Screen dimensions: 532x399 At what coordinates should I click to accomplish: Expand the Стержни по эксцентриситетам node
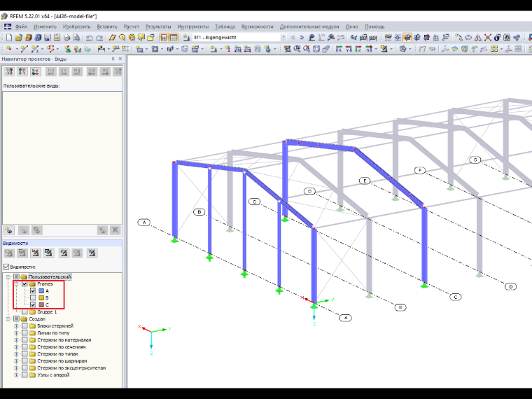pos(16,367)
